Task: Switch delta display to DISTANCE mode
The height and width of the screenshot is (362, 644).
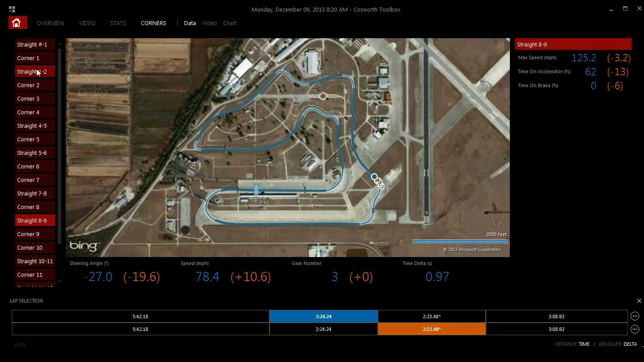Action: tap(567, 344)
